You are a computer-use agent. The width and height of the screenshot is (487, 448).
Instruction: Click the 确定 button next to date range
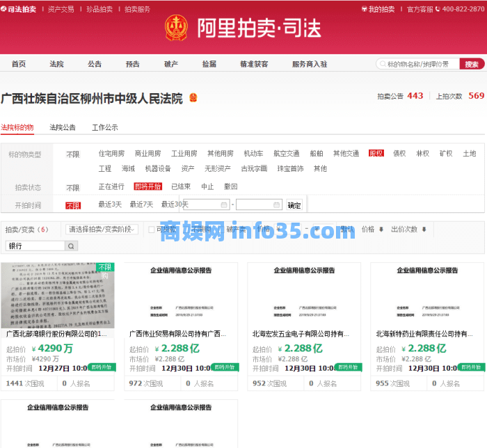[294, 205]
